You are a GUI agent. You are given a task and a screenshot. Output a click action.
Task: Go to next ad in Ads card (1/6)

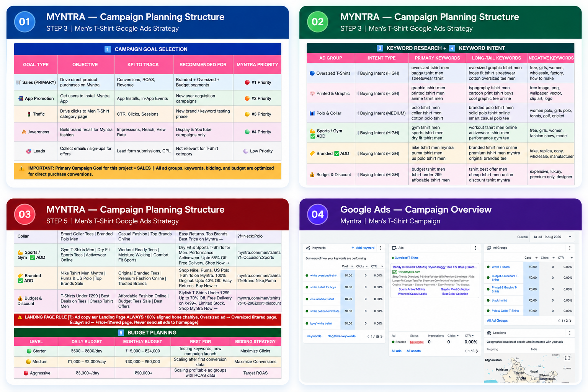coord(477,351)
